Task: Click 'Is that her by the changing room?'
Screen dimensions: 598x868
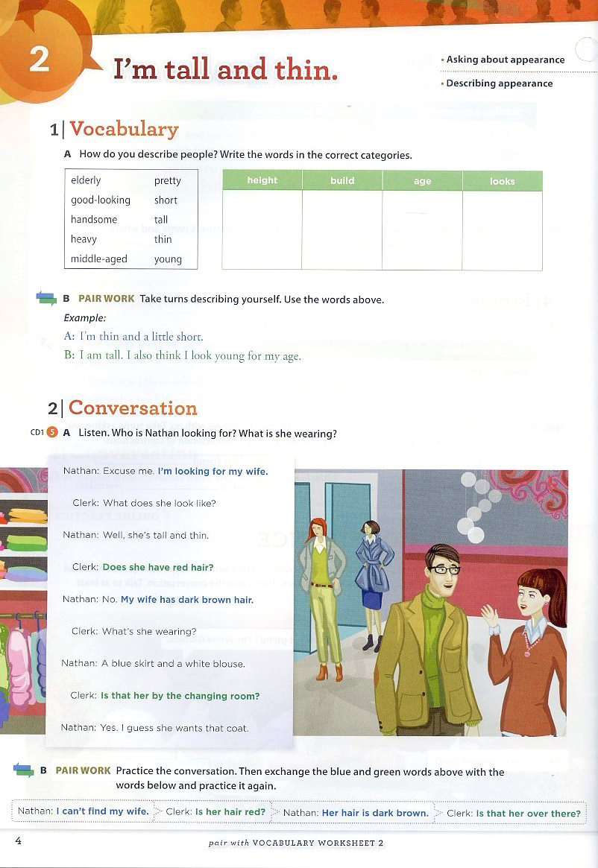Action: [180, 696]
